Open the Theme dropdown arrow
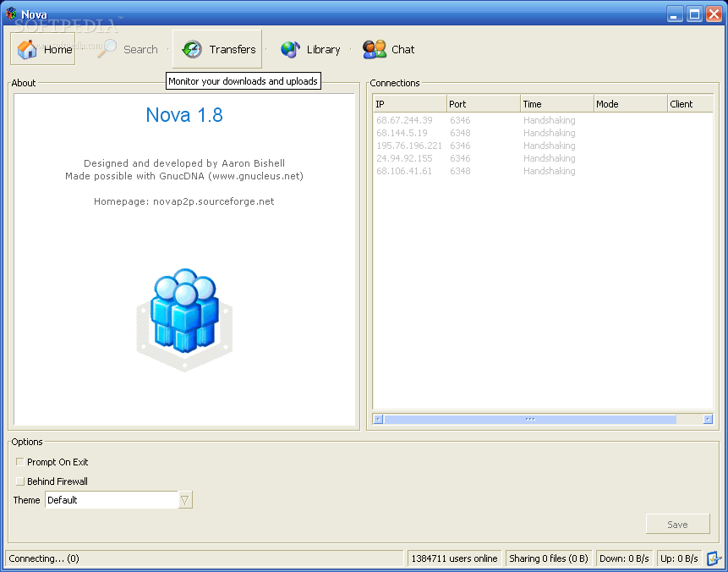This screenshot has height=572, width=728. pos(185,500)
